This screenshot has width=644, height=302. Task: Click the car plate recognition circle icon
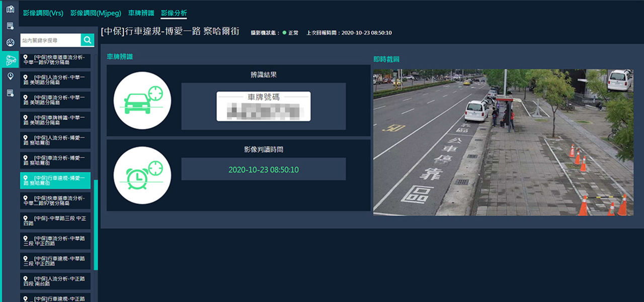click(x=142, y=100)
